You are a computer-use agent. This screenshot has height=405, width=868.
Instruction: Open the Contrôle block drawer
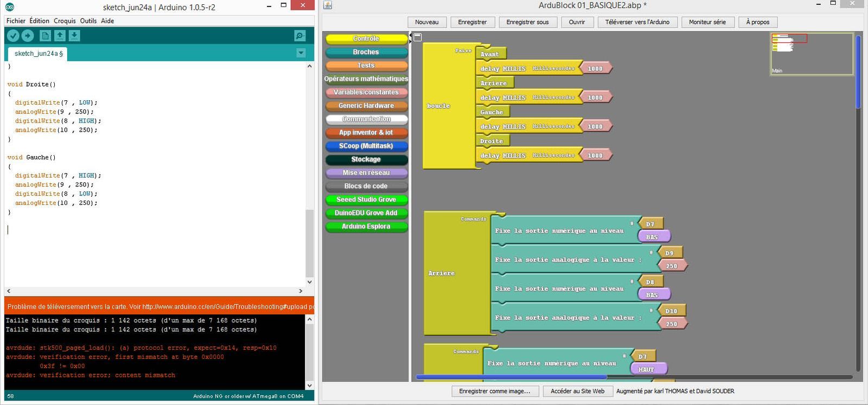[366, 38]
